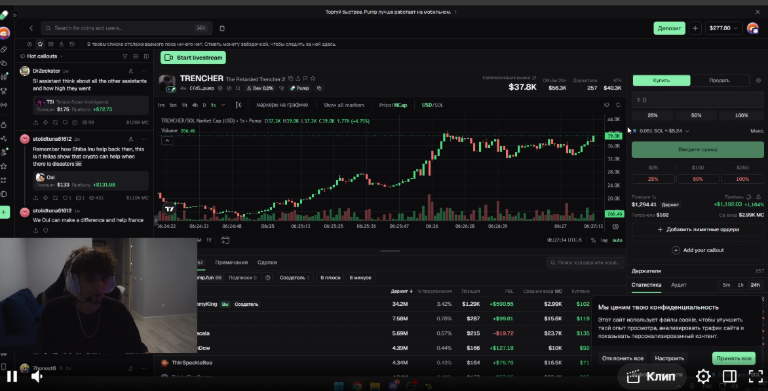
Task: Toggle USD/SOL currency display
Action: coord(432,105)
